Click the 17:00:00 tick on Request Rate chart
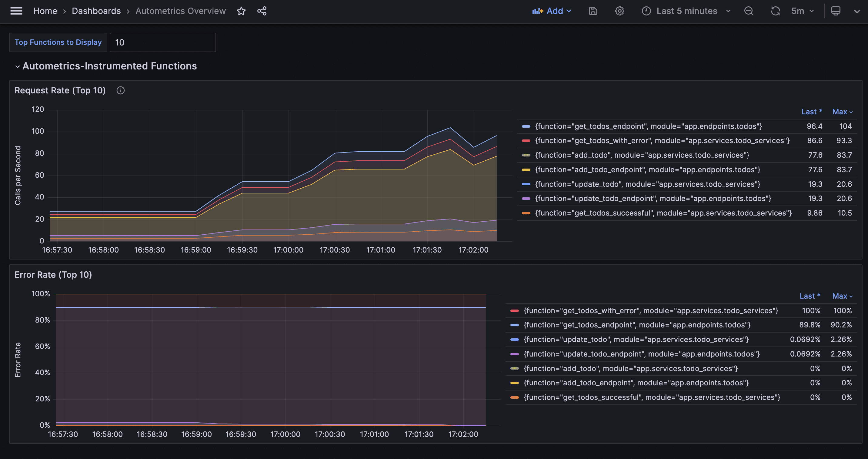Image resolution: width=868 pixels, height=459 pixels. (289, 250)
